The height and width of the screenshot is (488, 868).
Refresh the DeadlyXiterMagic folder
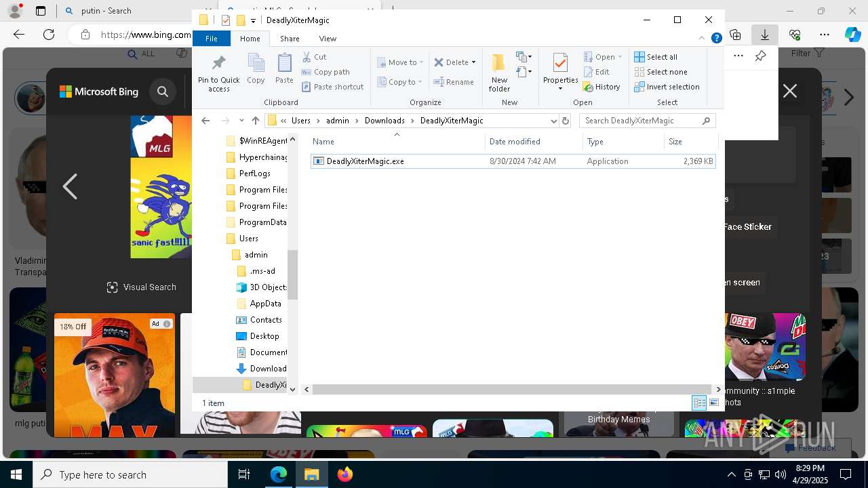pos(566,121)
